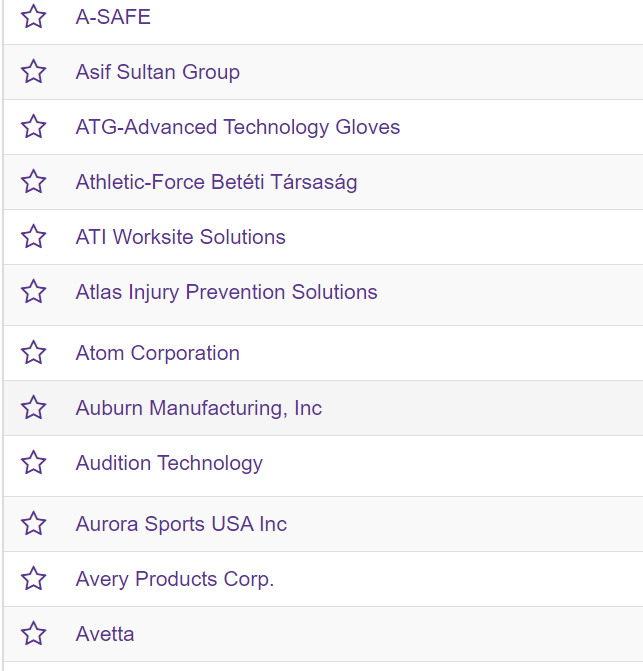The width and height of the screenshot is (643, 671).
Task: Open the A-SAFE exhibitor link
Action: 113,17
